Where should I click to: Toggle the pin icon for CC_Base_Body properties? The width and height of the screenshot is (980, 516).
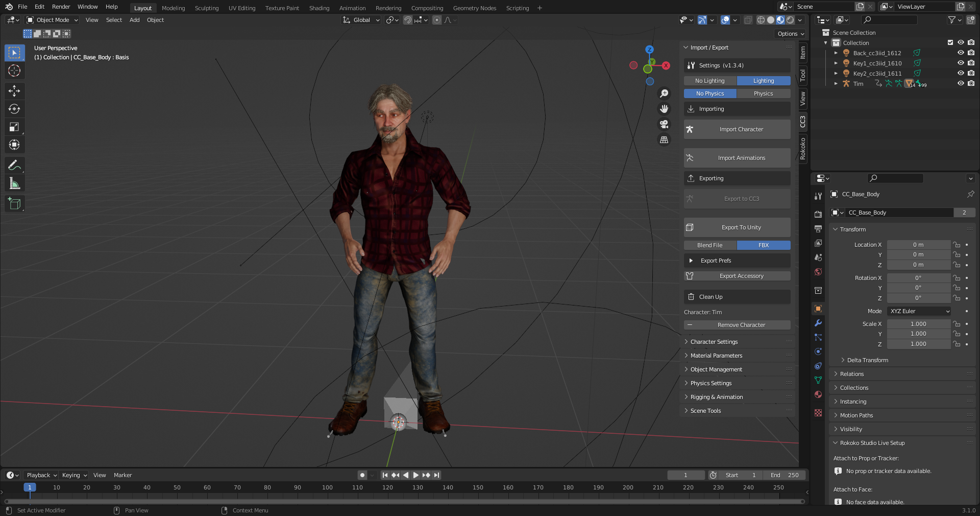[970, 194]
